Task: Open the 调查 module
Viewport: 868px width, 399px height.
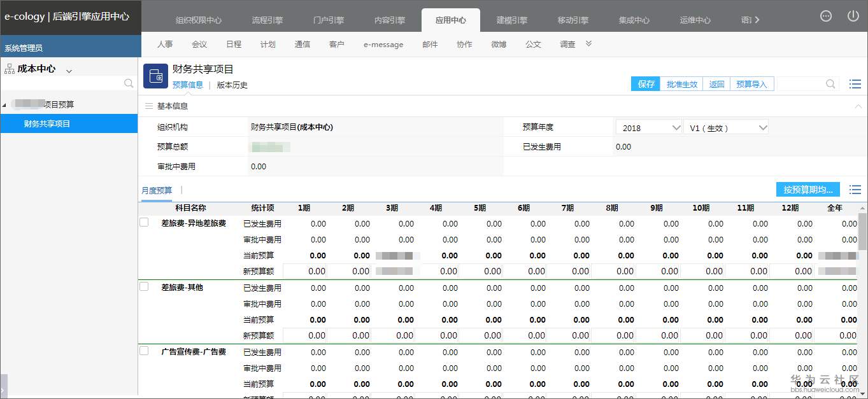Action: [567, 45]
